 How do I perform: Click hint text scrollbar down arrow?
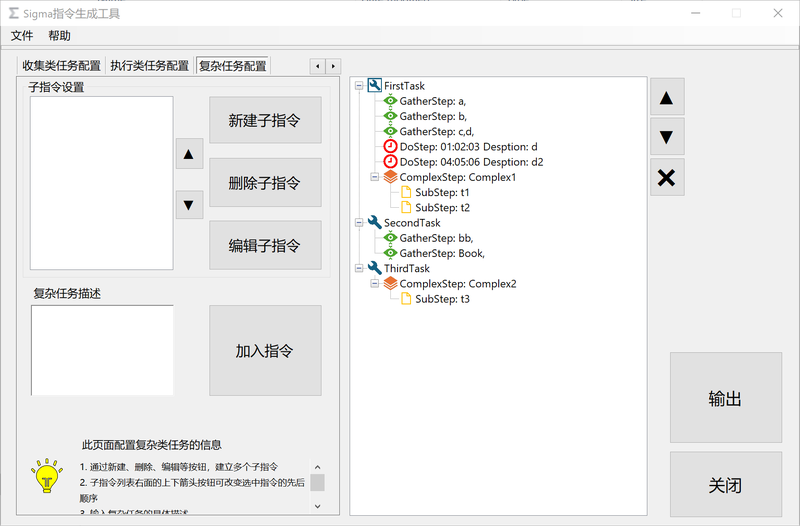(317, 506)
